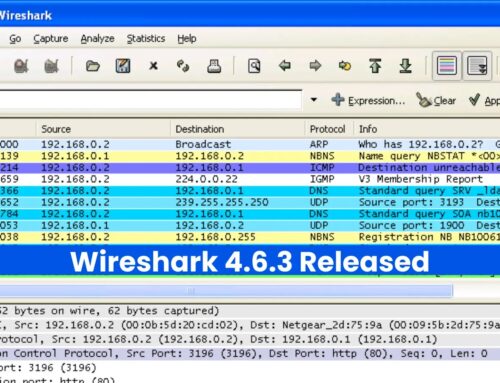The image size is (500, 383).
Task: Toggle packet list colorization
Action: tap(447, 66)
